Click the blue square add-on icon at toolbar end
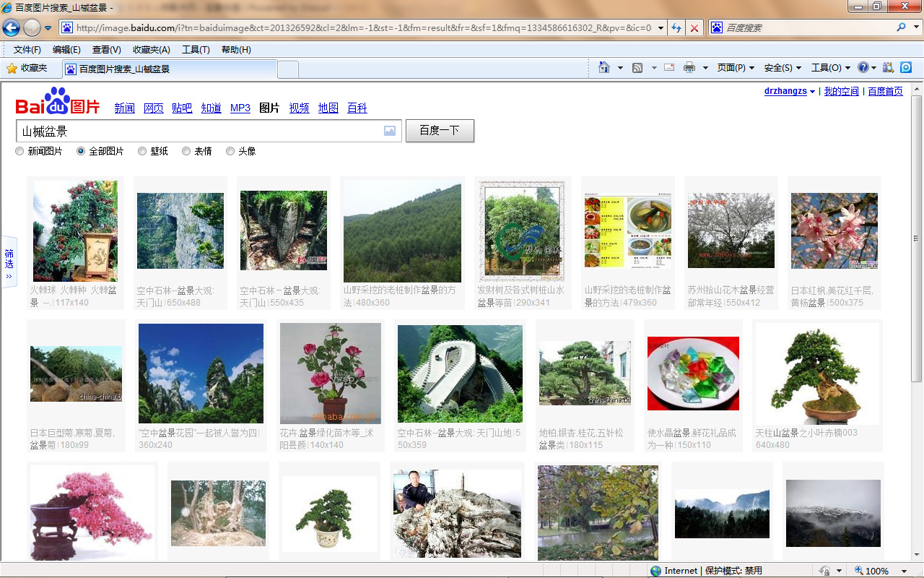 (x=906, y=67)
